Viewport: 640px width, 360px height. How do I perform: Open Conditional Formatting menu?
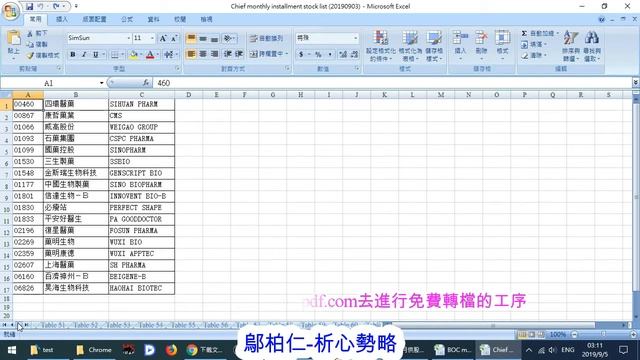pyautogui.click(x=380, y=46)
